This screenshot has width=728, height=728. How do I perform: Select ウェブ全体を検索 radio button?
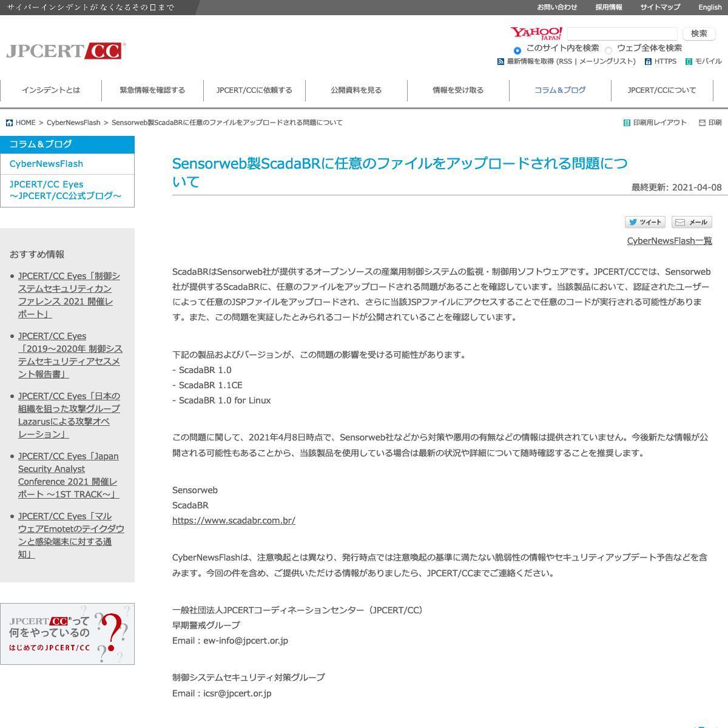click(608, 50)
